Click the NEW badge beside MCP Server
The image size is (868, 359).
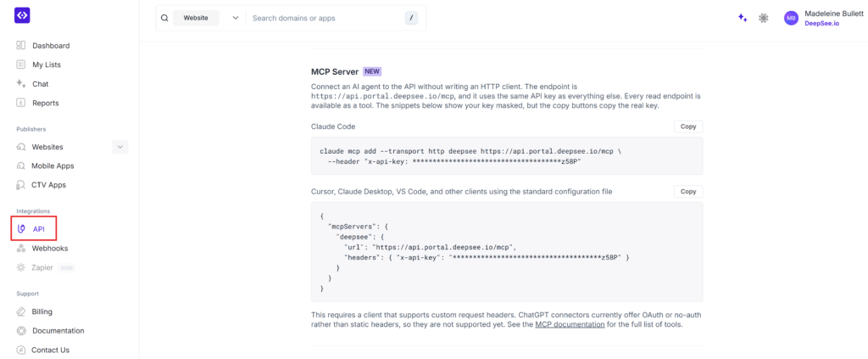pyautogui.click(x=372, y=71)
